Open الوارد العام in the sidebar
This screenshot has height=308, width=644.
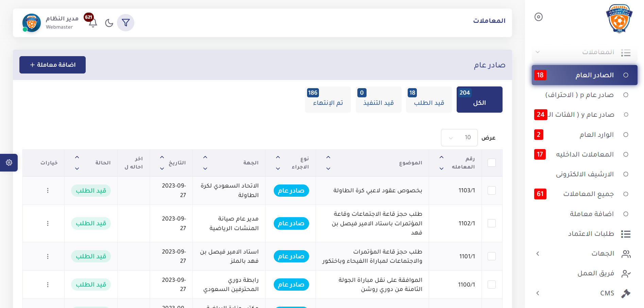(x=596, y=135)
